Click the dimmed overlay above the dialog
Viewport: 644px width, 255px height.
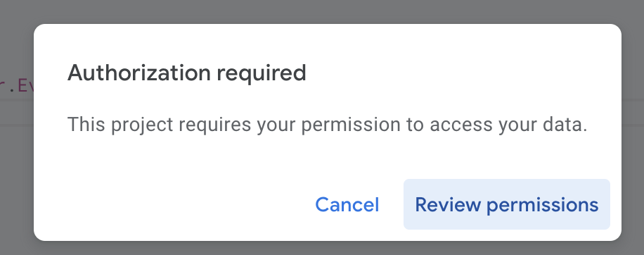click(322, 11)
